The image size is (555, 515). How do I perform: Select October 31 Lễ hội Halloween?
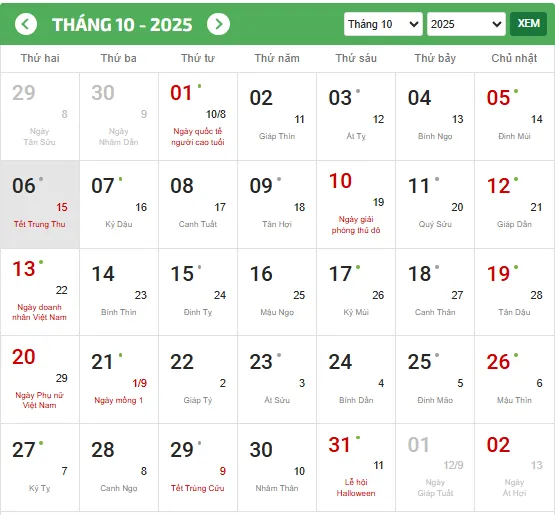pos(356,467)
